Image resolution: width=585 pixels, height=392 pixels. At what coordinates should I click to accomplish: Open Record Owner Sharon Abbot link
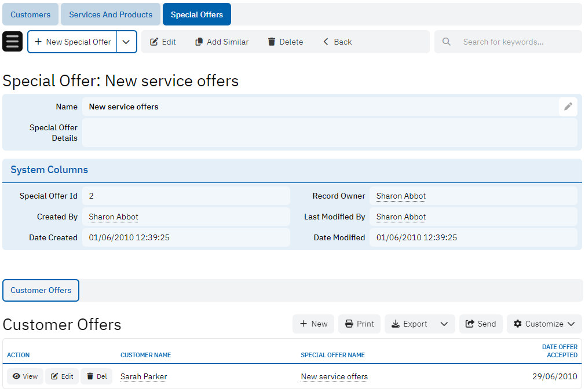[401, 196]
